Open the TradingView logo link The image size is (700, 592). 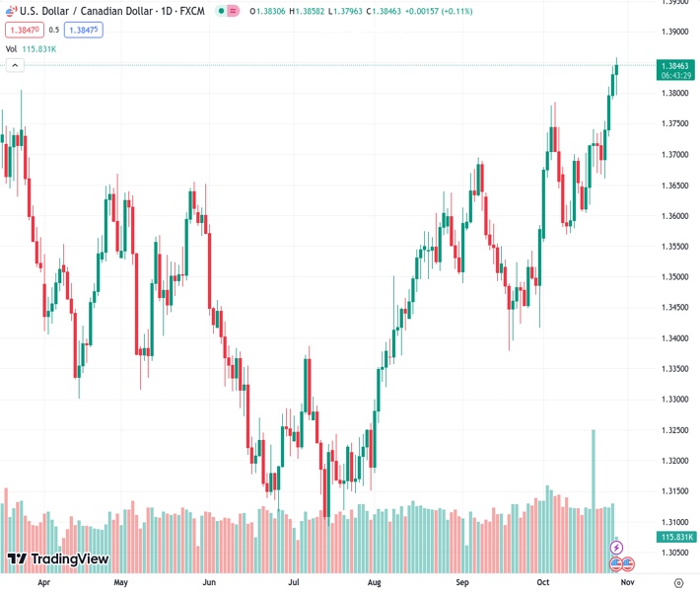tap(57, 559)
